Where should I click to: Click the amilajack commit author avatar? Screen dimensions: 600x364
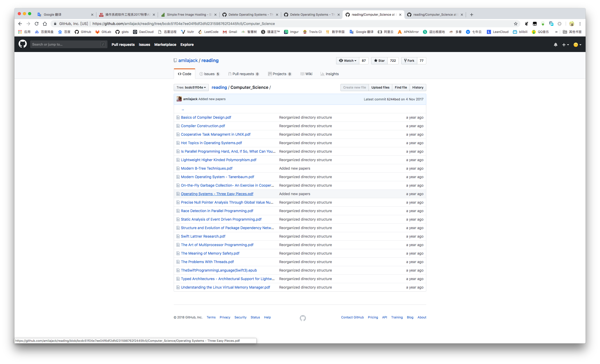[x=179, y=99]
